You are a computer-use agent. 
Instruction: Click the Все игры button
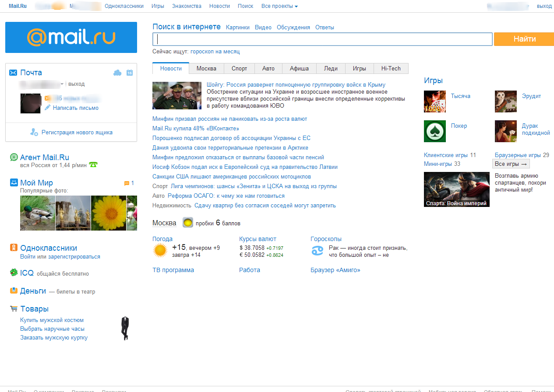[511, 164]
